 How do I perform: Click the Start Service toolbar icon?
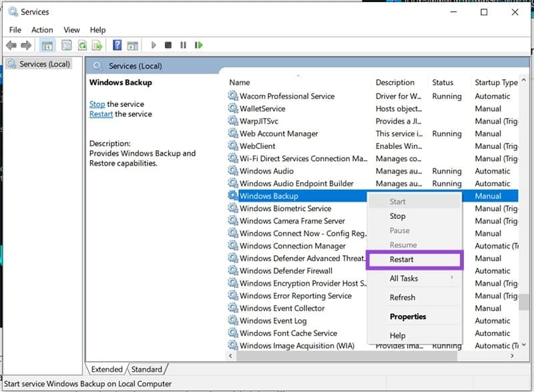click(x=154, y=45)
